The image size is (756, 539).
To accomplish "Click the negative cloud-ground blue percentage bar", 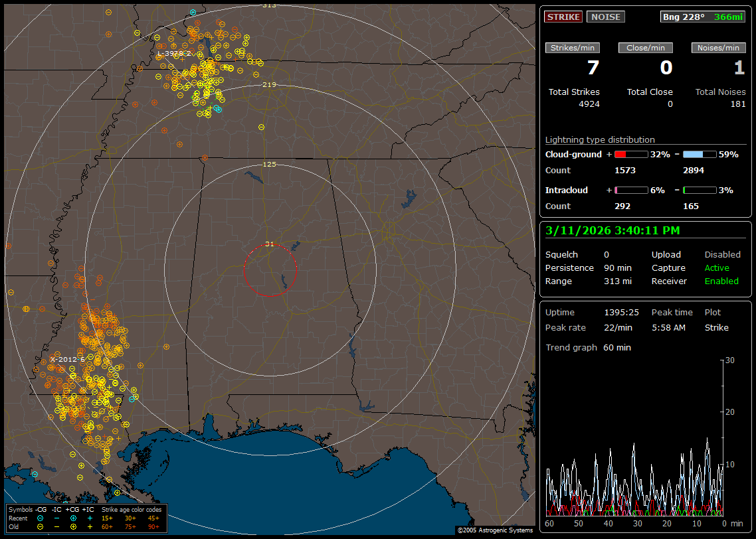I will [700, 154].
